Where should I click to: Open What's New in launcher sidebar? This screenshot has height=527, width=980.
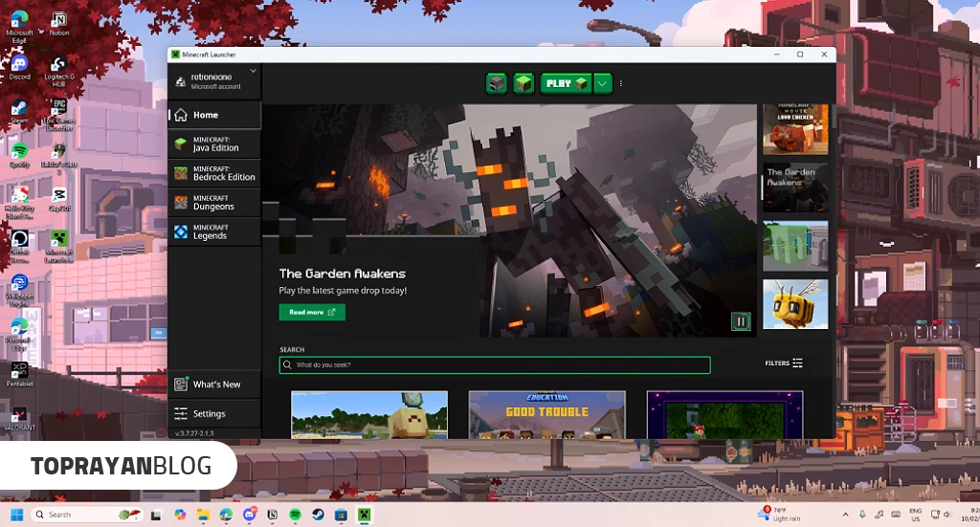[214, 384]
